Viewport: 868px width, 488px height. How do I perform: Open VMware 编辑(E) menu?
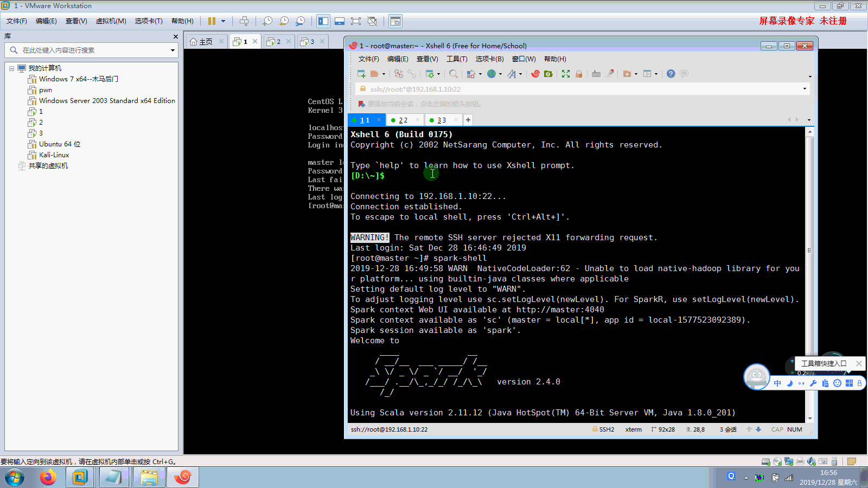[46, 21]
